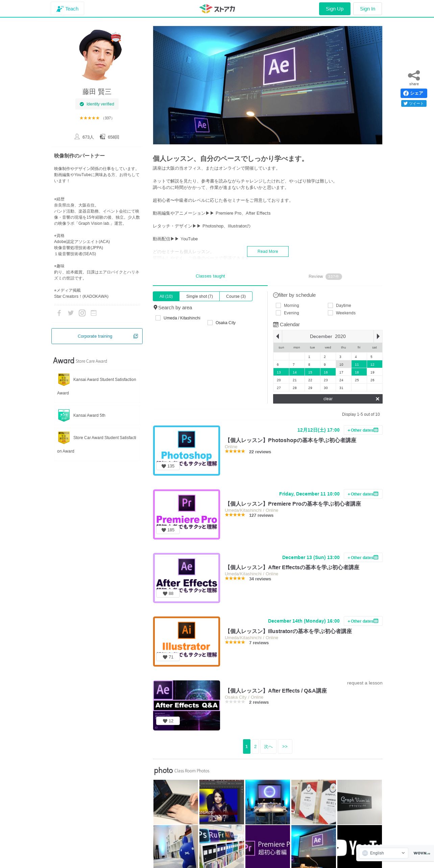
Task: Click the 673人 students count icon
Action: point(77,137)
